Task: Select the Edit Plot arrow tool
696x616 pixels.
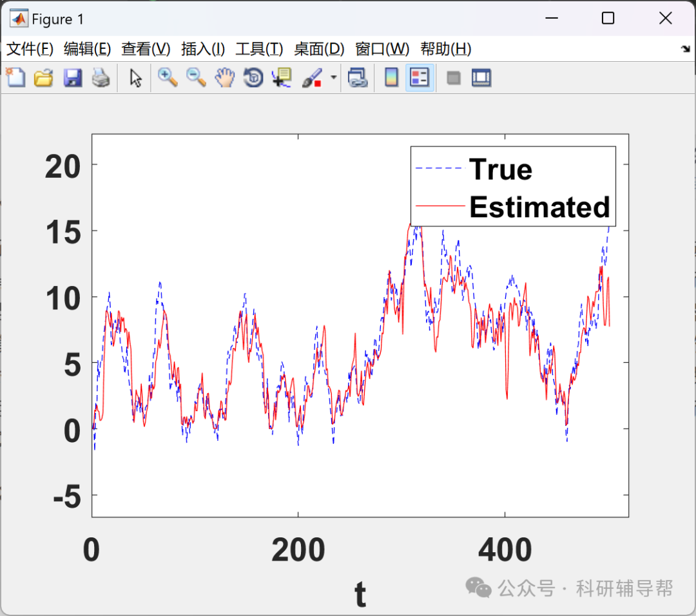Action: (135, 78)
